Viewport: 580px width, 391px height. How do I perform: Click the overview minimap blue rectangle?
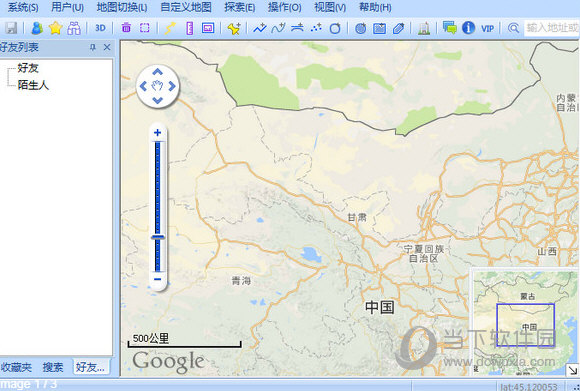tap(525, 325)
